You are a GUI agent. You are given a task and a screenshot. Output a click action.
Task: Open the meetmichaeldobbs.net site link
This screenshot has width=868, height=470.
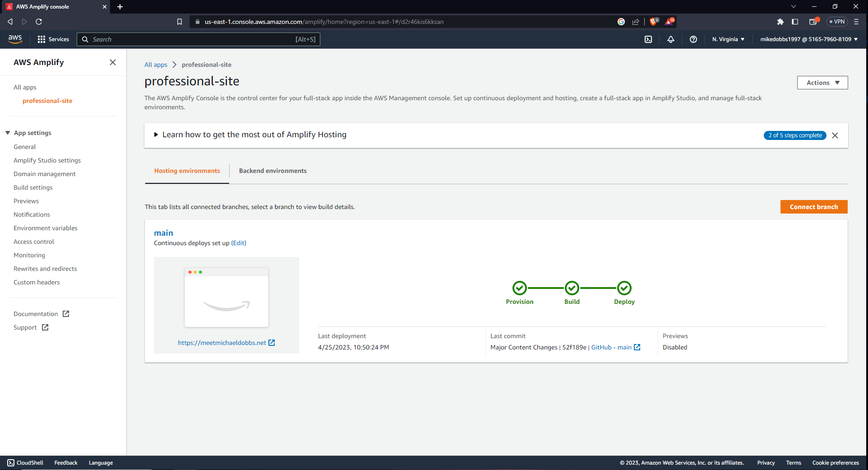[222, 343]
